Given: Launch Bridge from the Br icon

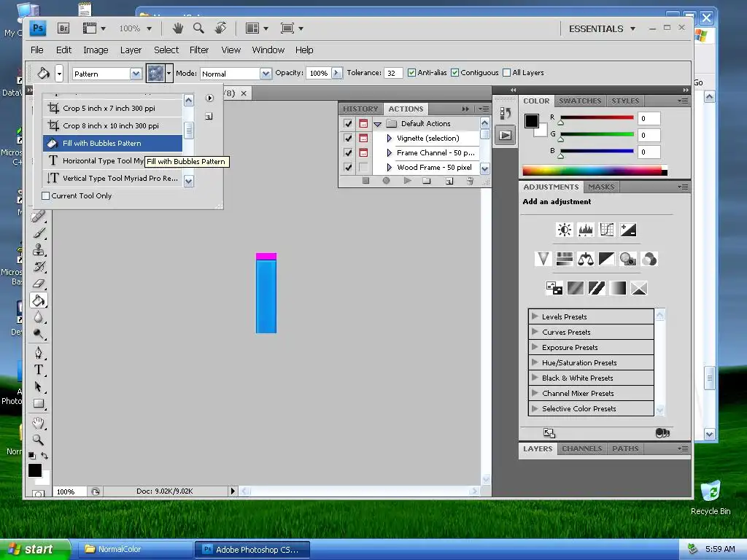Looking at the screenshot, I should pos(63,28).
